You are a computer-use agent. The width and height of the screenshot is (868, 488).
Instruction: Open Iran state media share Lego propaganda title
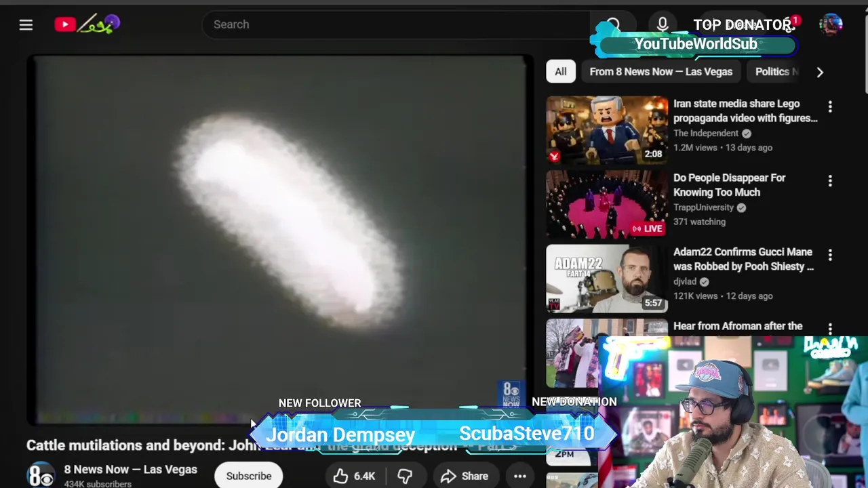coord(745,110)
